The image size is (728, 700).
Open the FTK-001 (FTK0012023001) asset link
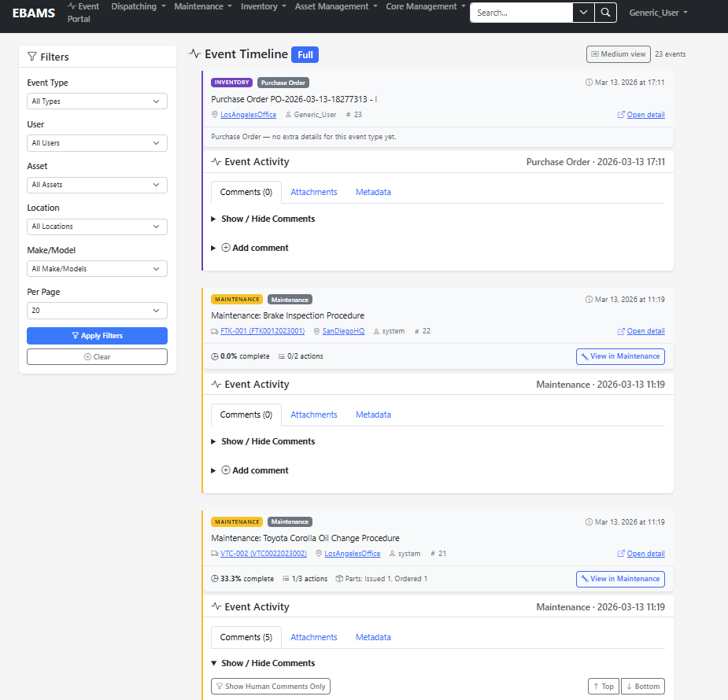(x=262, y=331)
